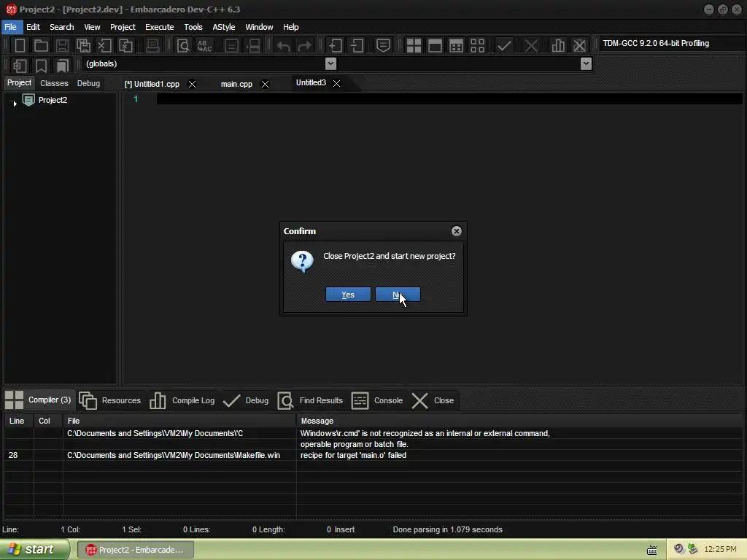Click the Toggle bookmark icon in second toolbar row
The image size is (747, 560).
(41, 65)
